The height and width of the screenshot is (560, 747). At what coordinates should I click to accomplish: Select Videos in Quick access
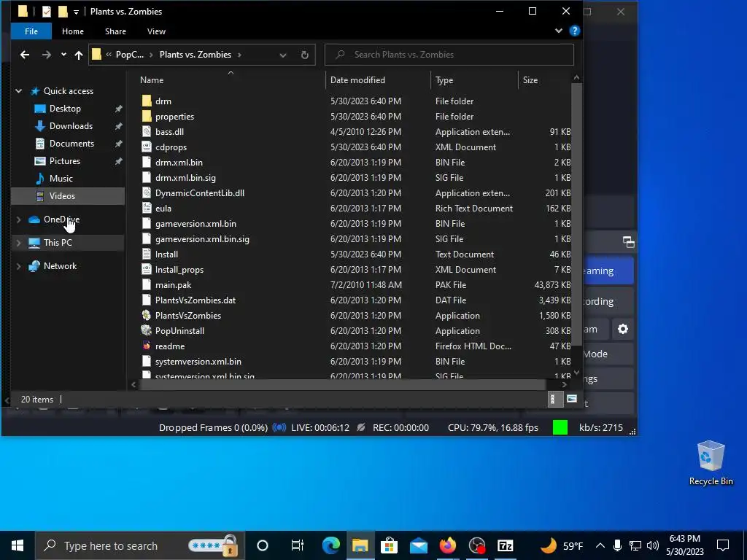pyautogui.click(x=62, y=196)
